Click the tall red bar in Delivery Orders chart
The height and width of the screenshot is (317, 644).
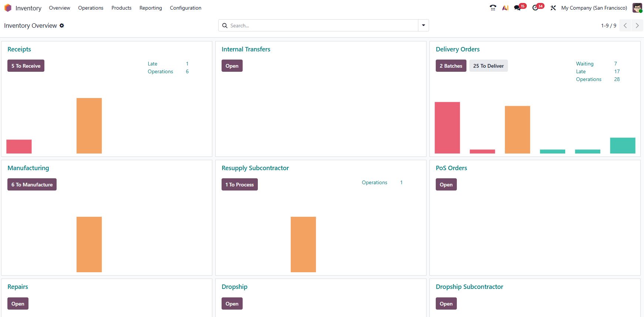tap(447, 128)
